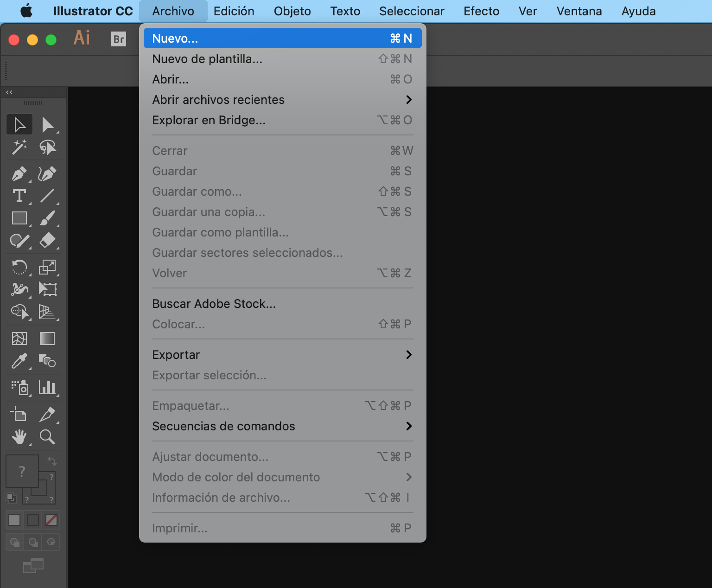Select Explorar en Bridge...
The image size is (712, 588).
click(283, 120)
